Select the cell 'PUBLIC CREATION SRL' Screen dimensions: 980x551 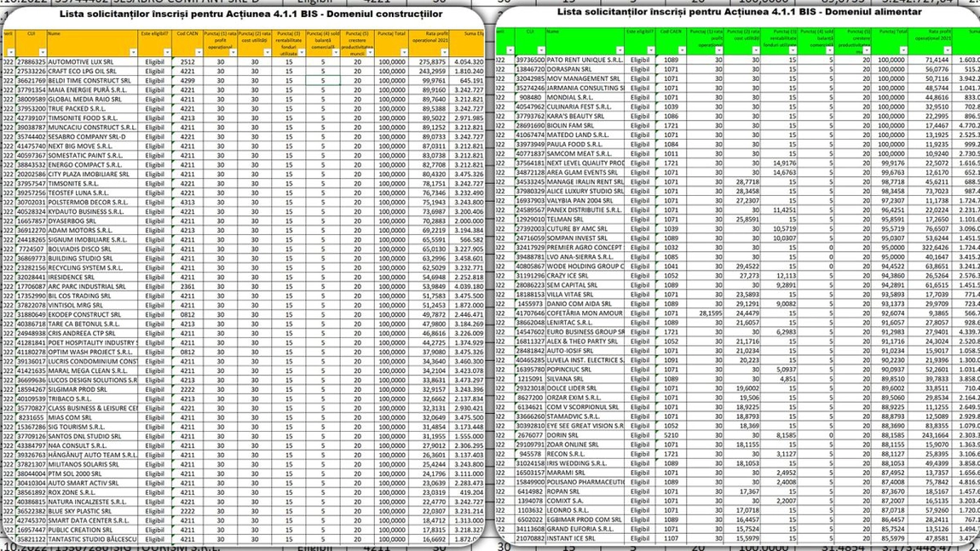click(x=93, y=530)
